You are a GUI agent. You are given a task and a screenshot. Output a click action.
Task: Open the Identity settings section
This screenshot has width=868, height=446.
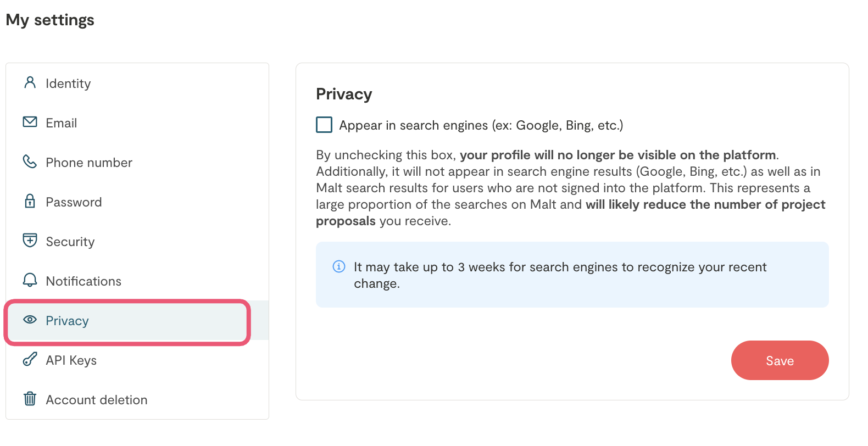click(x=68, y=83)
